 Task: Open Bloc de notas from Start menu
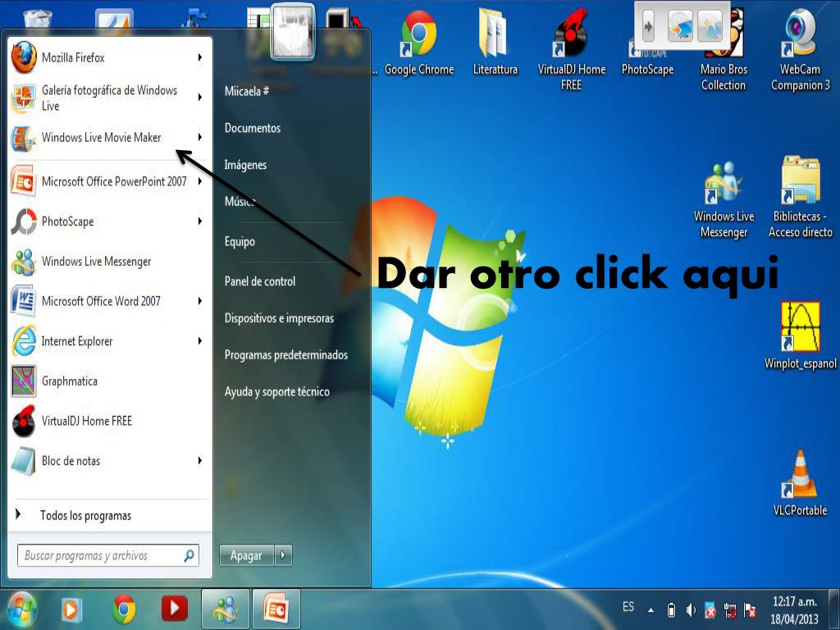109,461
